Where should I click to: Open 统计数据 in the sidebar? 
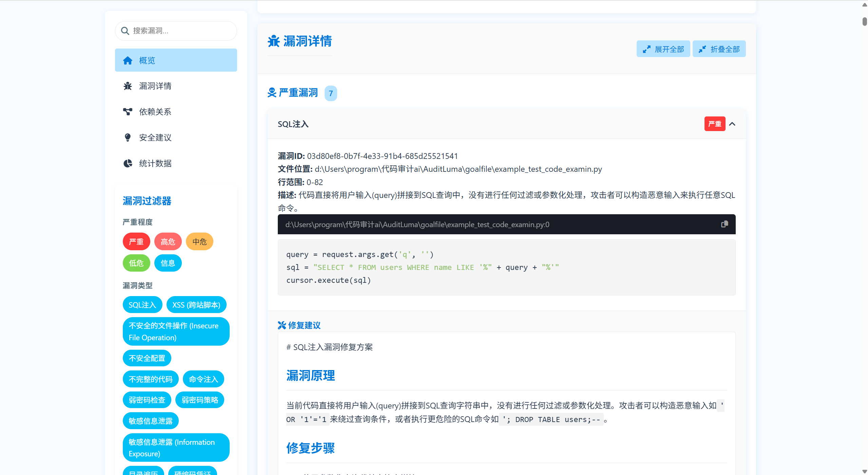[x=176, y=163]
